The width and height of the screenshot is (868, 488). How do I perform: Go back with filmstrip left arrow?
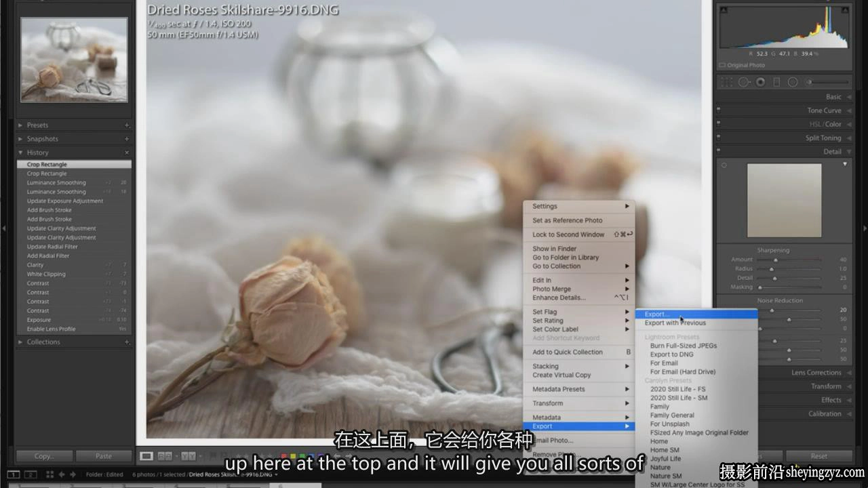tap(62, 474)
